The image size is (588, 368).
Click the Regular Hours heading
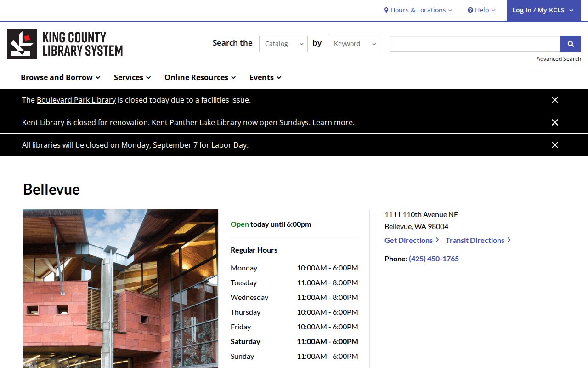[254, 250]
